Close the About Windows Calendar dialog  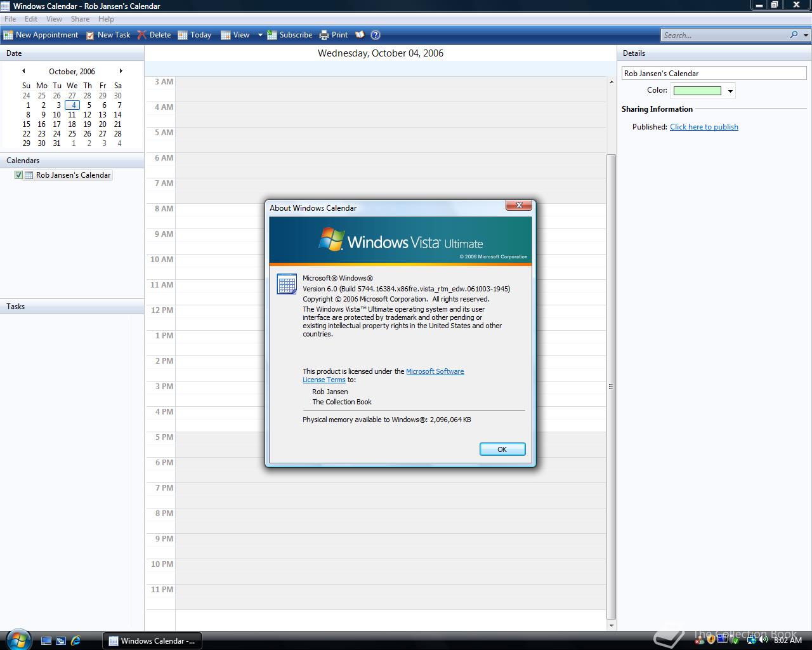click(519, 205)
